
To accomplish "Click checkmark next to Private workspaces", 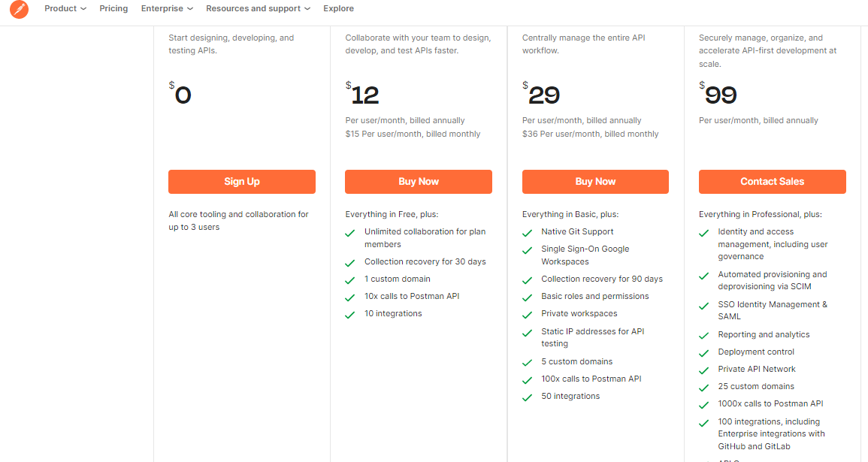I will click(527, 315).
